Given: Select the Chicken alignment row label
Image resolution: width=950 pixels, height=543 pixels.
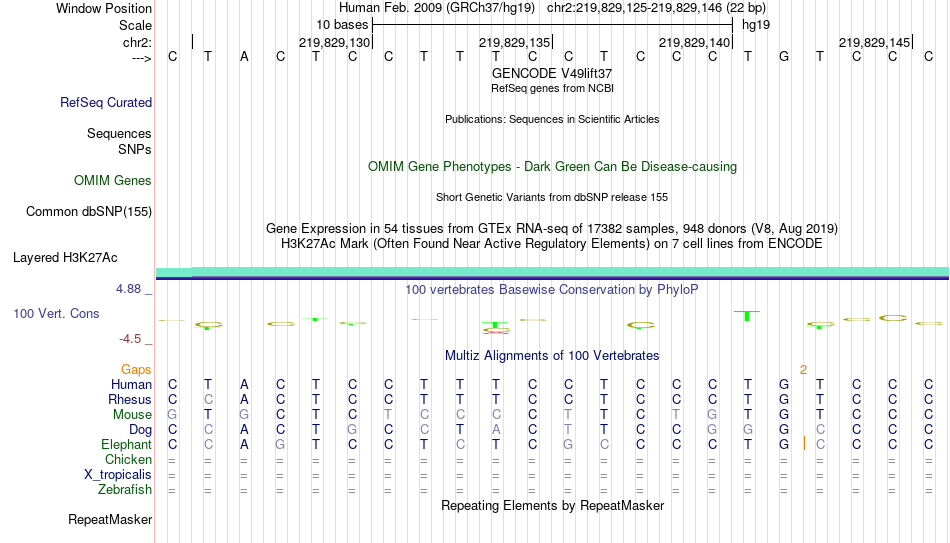Looking at the screenshot, I should tap(128, 459).
